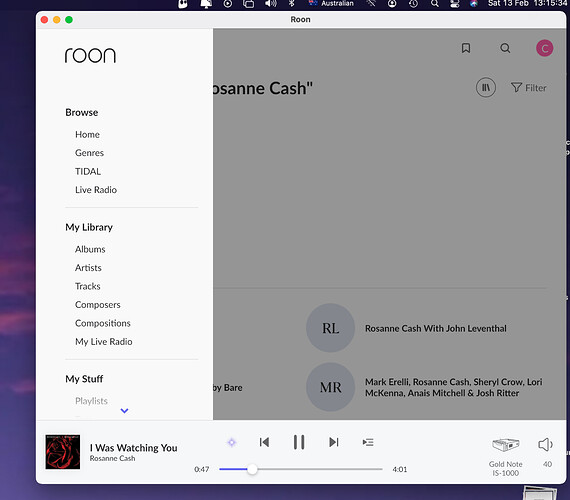This screenshot has height=500, width=570.
Task: Open Albums in My Library
Action: tap(90, 249)
